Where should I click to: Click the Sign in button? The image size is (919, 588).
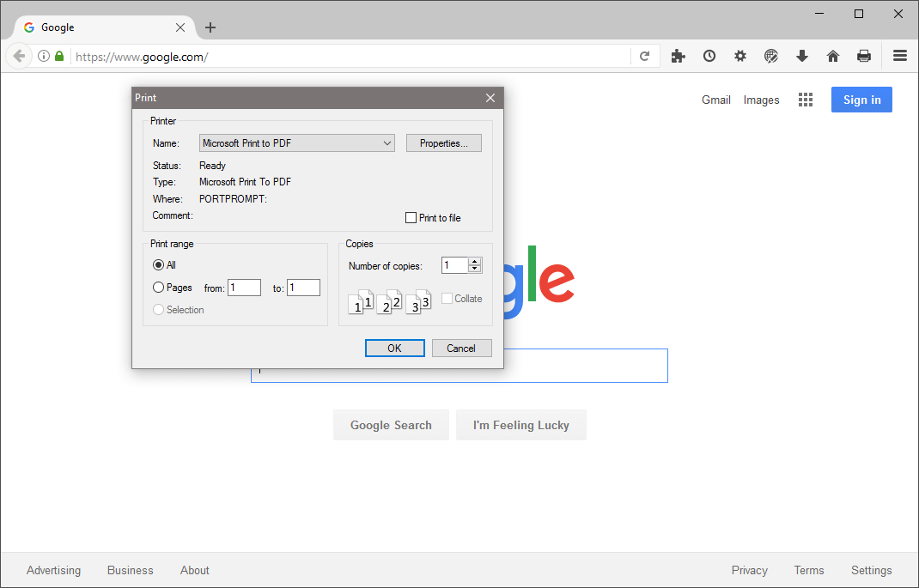[x=861, y=100]
